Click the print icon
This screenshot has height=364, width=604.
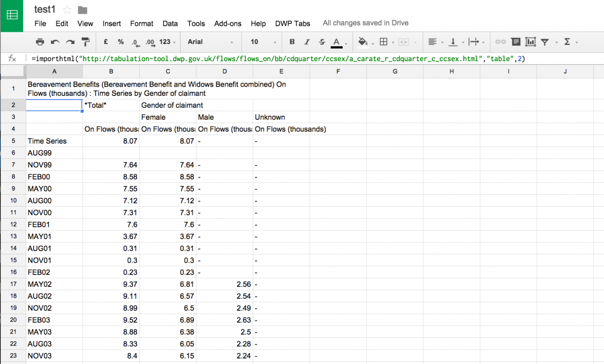(40, 42)
